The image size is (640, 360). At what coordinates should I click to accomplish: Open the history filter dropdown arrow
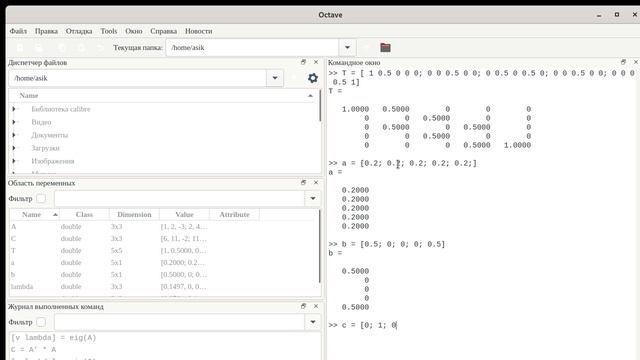coord(313,322)
